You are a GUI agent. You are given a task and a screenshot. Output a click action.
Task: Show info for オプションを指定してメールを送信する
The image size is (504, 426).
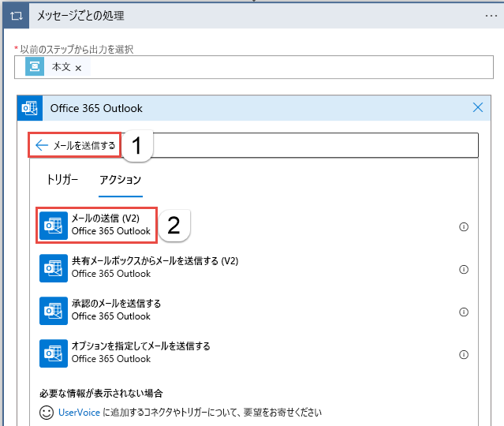tap(464, 354)
